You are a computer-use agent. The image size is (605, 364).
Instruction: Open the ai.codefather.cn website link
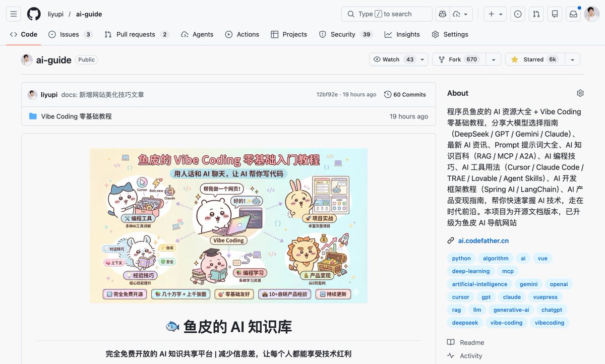pos(483,240)
